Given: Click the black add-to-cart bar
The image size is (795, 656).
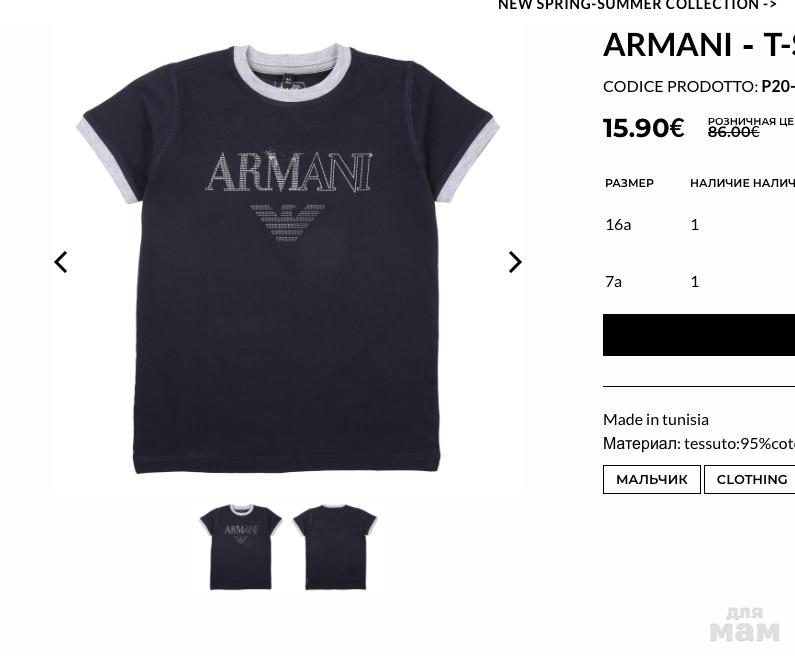Looking at the screenshot, I should point(699,335).
